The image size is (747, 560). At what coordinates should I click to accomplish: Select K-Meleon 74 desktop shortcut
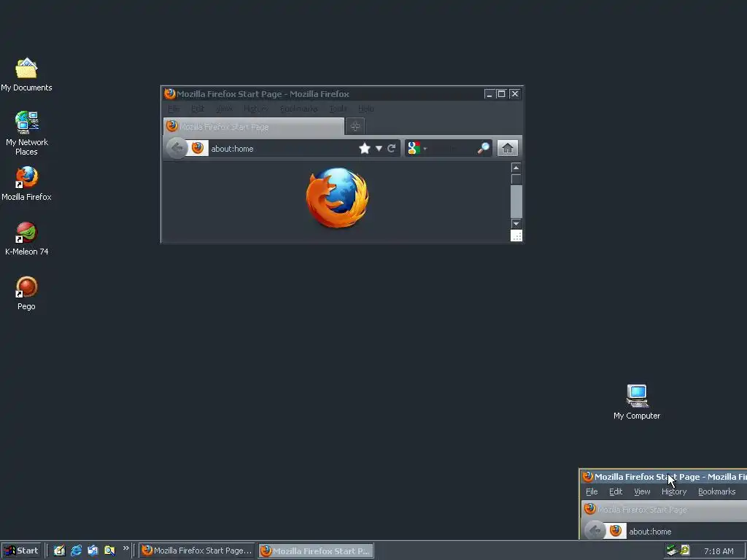27,238
